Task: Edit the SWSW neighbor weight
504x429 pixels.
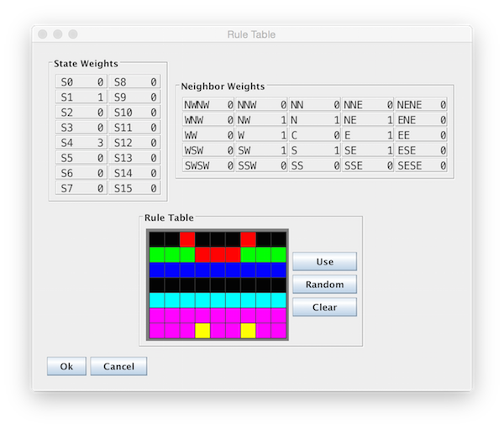Action: tap(208, 165)
